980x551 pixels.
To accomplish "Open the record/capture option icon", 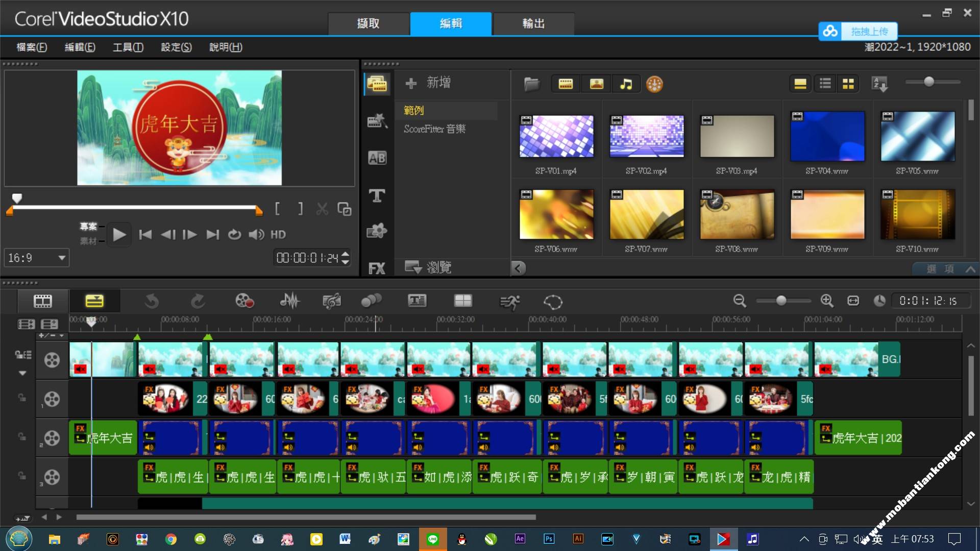I will 244,301.
